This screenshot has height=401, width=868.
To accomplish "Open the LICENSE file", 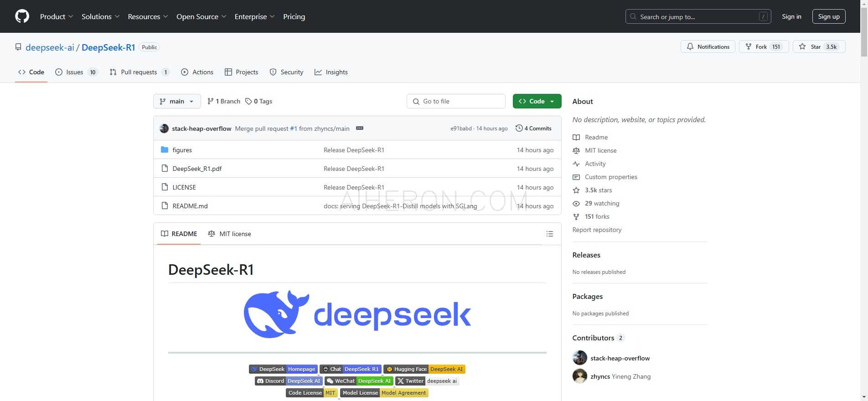I will [x=184, y=187].
